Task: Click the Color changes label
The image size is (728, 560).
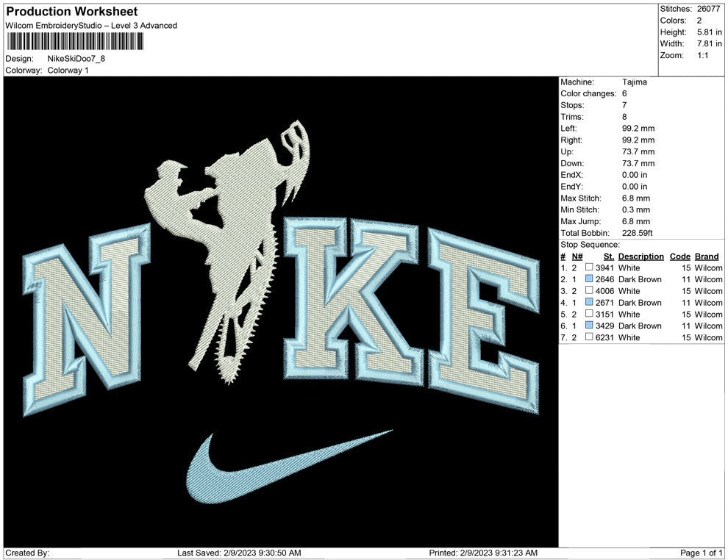Action: (x=588, y=93)
